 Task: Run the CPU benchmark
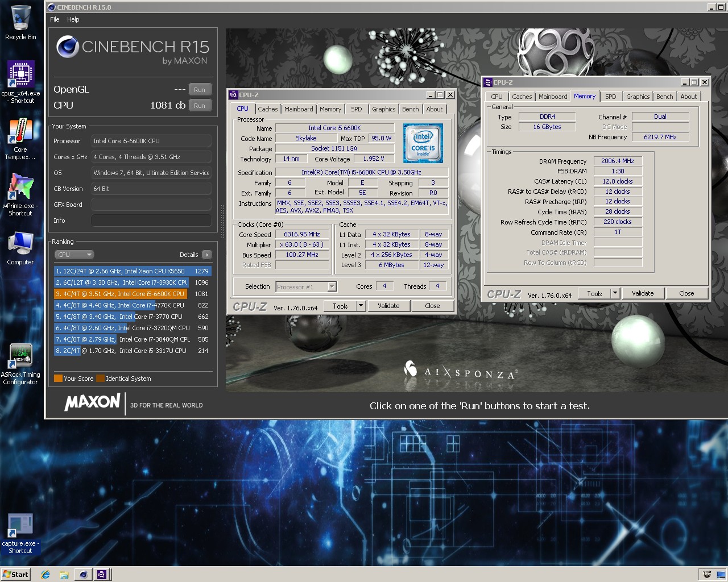pyautogui.click(x=200, y=106)
